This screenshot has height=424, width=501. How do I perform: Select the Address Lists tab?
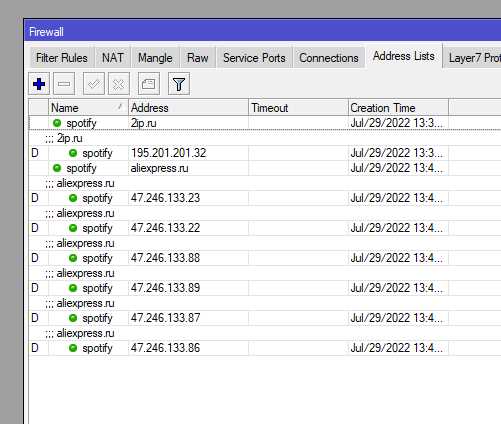tap(404, 56)
